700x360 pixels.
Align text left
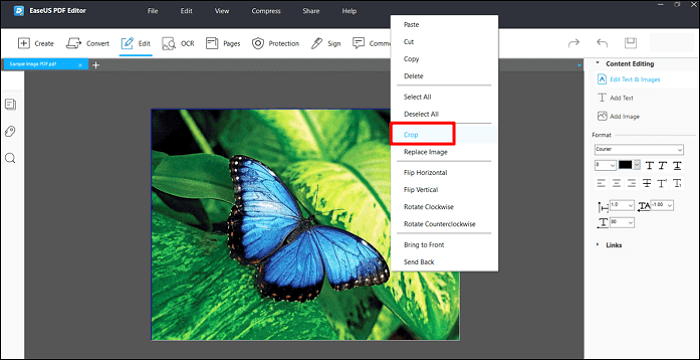602,183
